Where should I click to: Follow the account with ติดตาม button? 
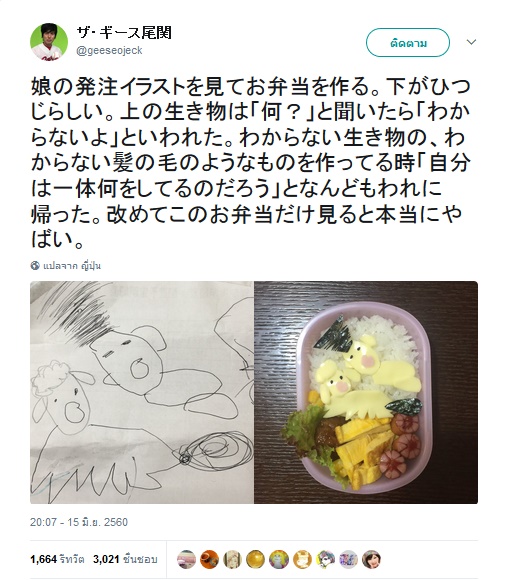click(408, 43)
